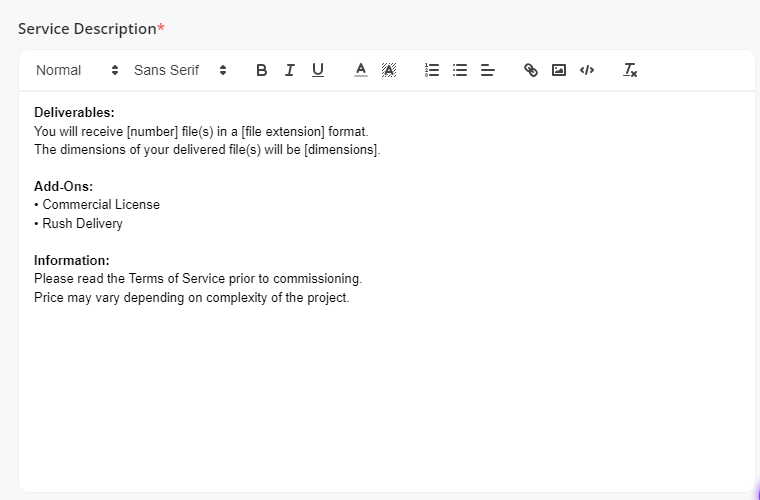Viewport: 760px width, 500px height.
Task: Place cursor in the Commercial License line
Action: coord(100,205)
